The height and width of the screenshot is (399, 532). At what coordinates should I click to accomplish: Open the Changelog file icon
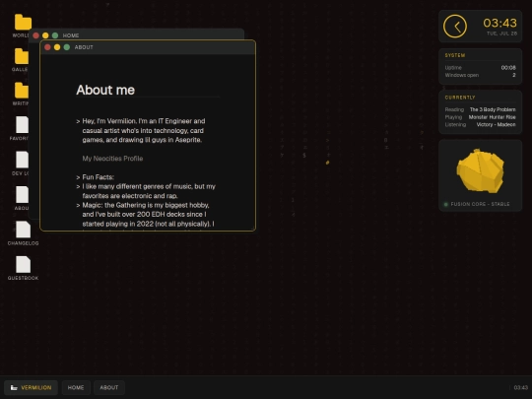click(23, 230)
